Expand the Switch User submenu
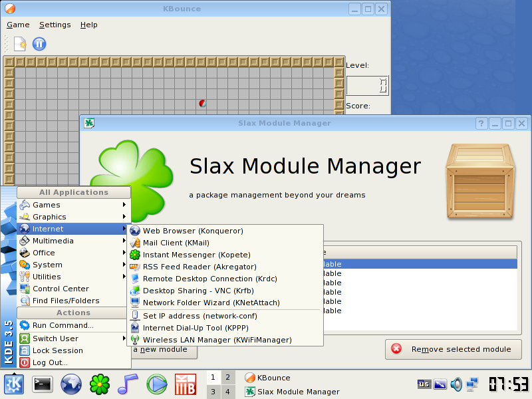The height and width of the screenshot is (399, 532). (73, 338)
